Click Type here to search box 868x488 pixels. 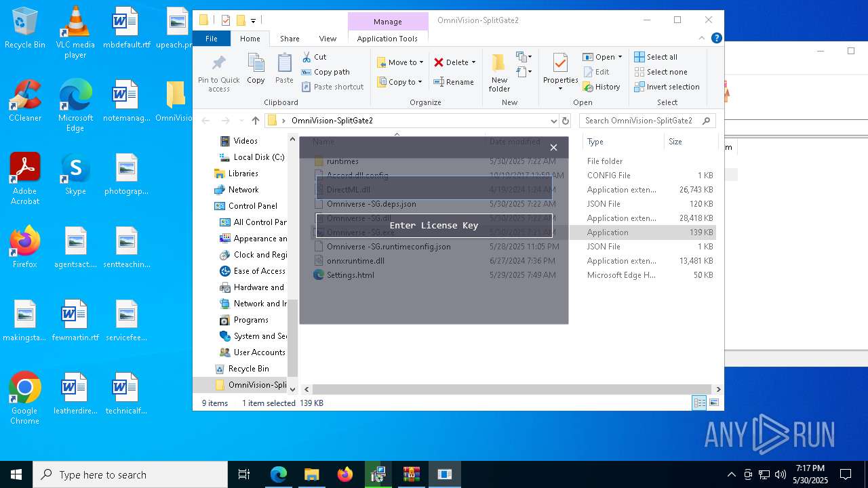pyautogui.click(x=130, y=474)
